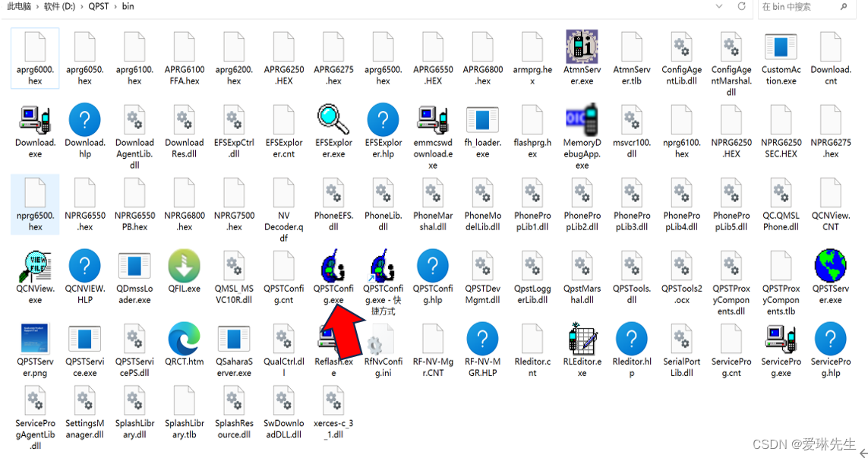Open the Download.hlp help file

pyautogui.click(x=85, y=119)
